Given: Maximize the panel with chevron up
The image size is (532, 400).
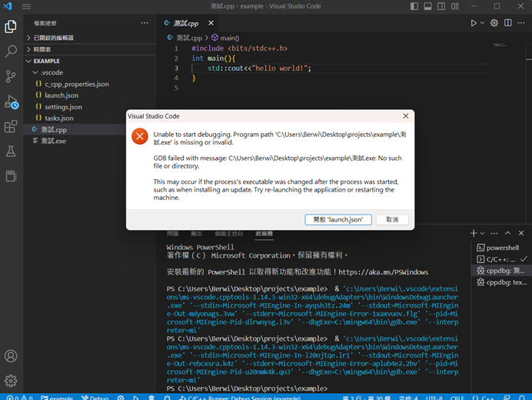Looking at the screenshot, I should click(x=507, y=233).
